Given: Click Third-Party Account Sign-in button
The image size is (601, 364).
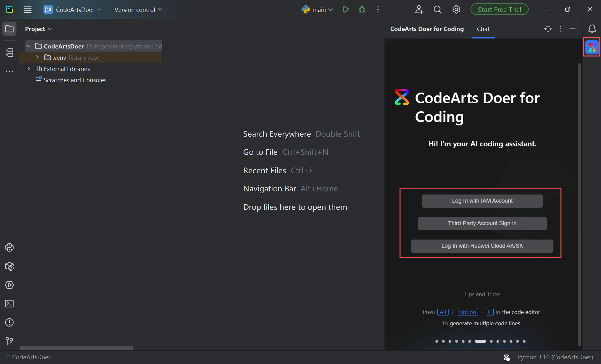Looking at the screenshot, I should click(482, 223).
